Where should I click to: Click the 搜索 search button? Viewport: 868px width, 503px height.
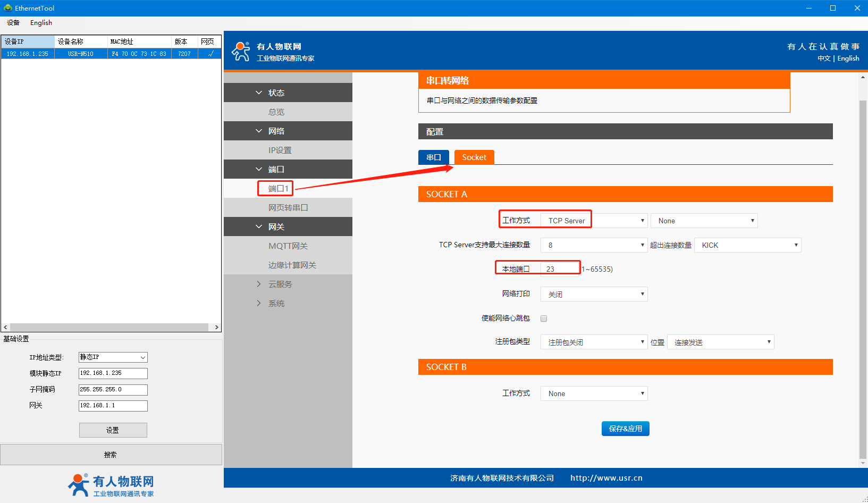pyautogui.click(x=111, y=455)
